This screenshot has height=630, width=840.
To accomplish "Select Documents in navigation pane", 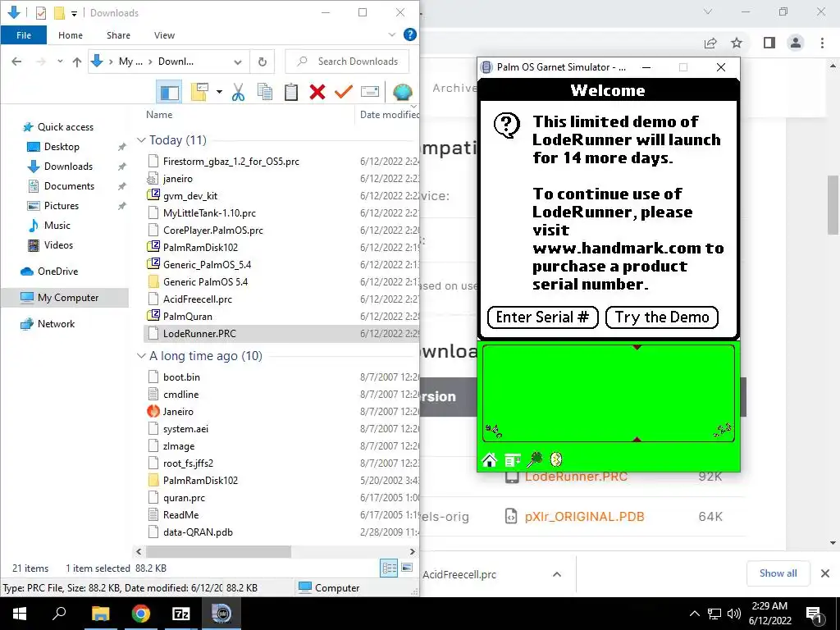I will [x=69, y=186].
